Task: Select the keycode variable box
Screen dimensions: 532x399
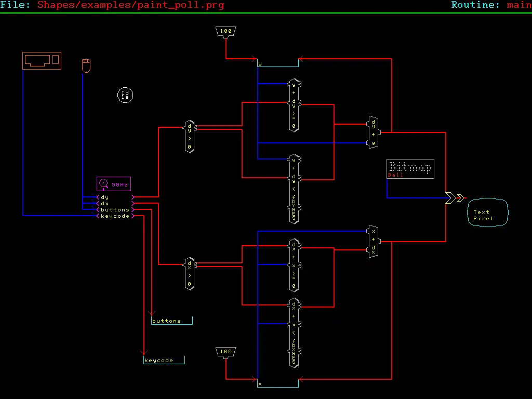Action: (164, 361)
